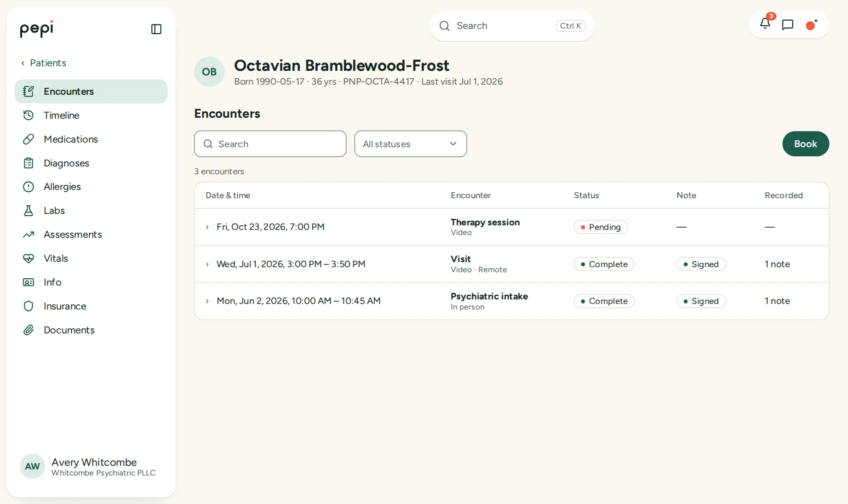
Task: Click the Recorded column header
Action: pyautogui.click(x=784, y=195)
